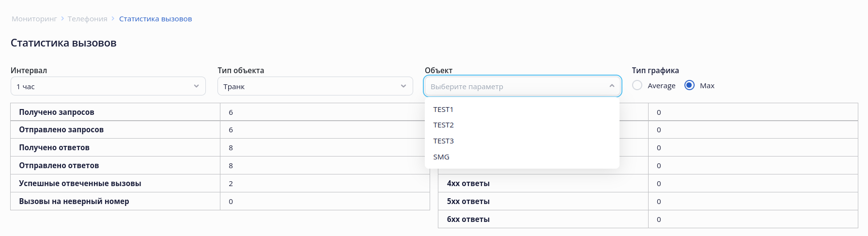Viewport: 868px width, 236px height.
Task: Choose TEST2 from the object list
Action: click(443, 125)
